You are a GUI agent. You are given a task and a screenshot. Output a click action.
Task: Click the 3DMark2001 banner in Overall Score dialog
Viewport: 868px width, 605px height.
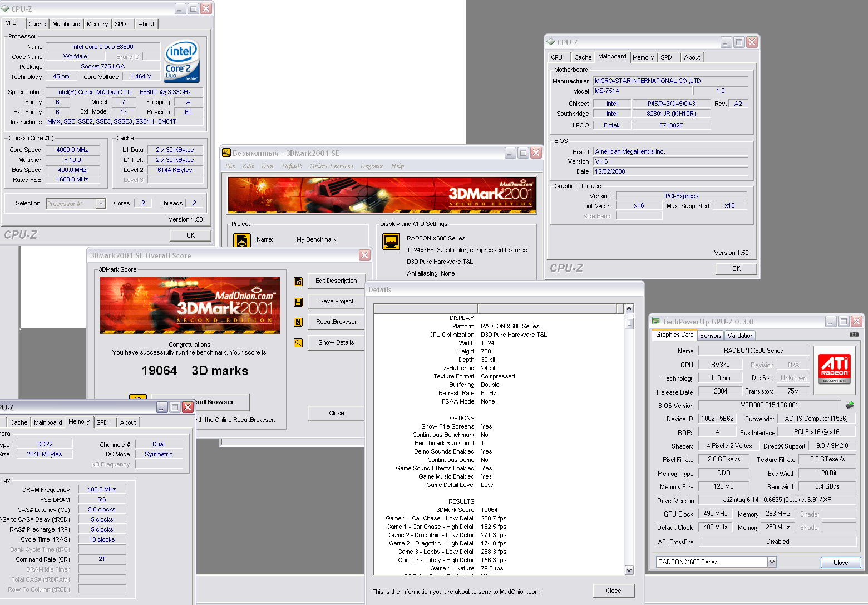(190, 305)
